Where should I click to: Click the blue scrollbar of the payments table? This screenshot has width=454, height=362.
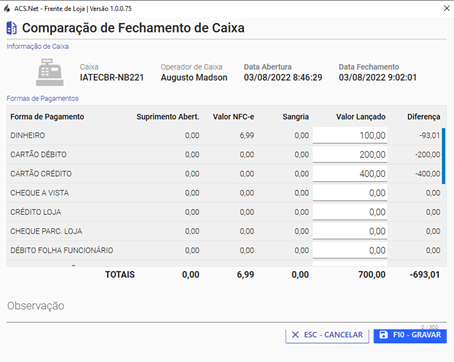(x=444, y=156)
